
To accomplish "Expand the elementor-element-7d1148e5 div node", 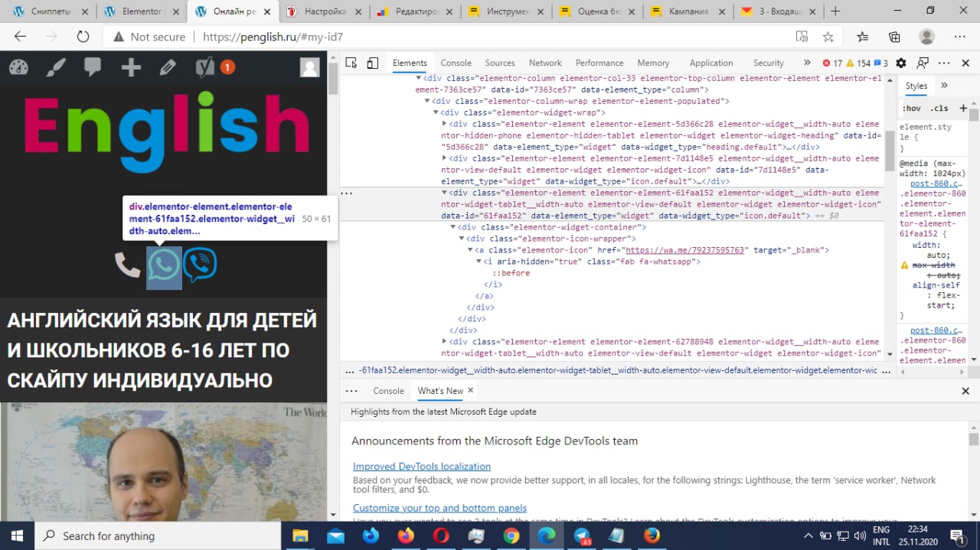I will (x=445, y=158).
